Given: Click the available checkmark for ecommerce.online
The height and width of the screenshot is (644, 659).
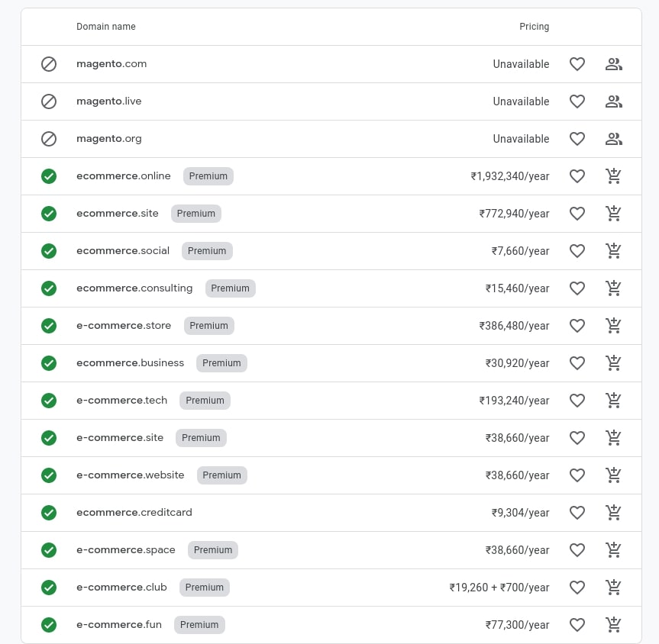Looking at the screenshot, I should pos(49,176).
